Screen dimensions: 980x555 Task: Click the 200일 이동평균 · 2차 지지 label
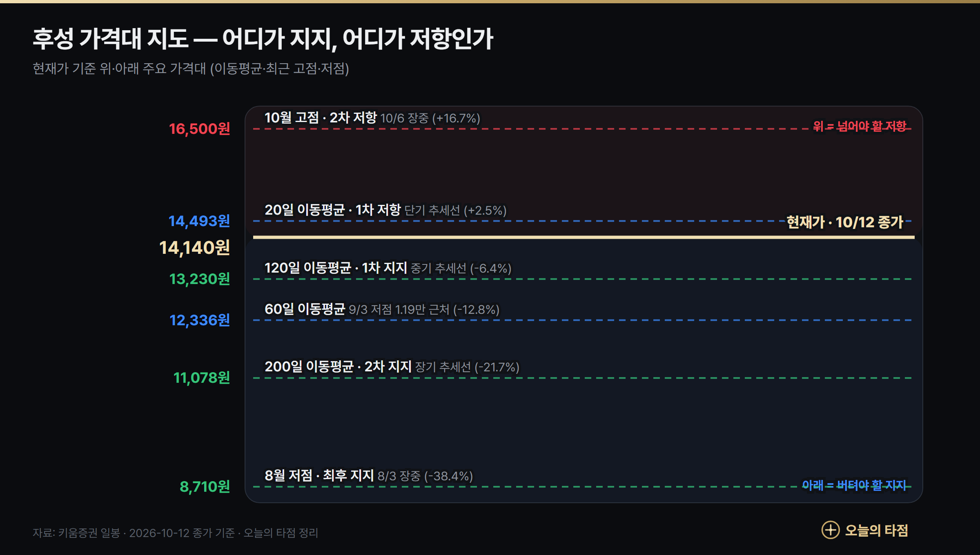point(338,367)
